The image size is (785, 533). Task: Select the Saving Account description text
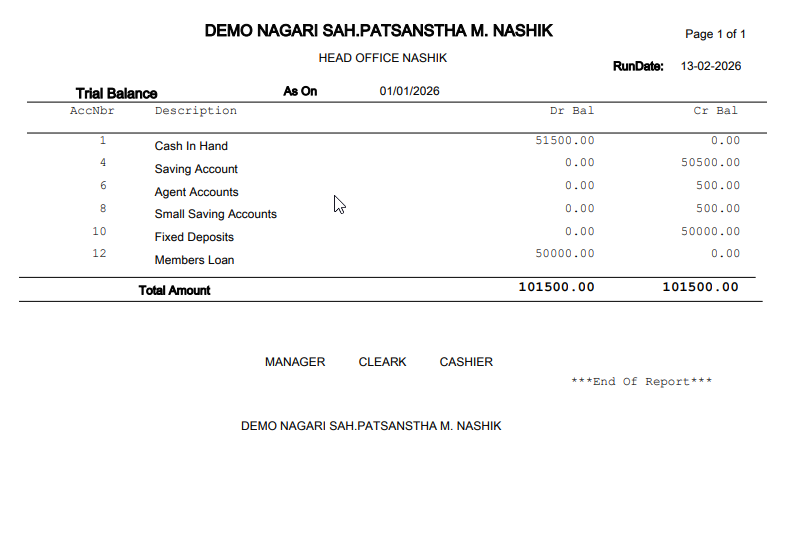(196, 169)
